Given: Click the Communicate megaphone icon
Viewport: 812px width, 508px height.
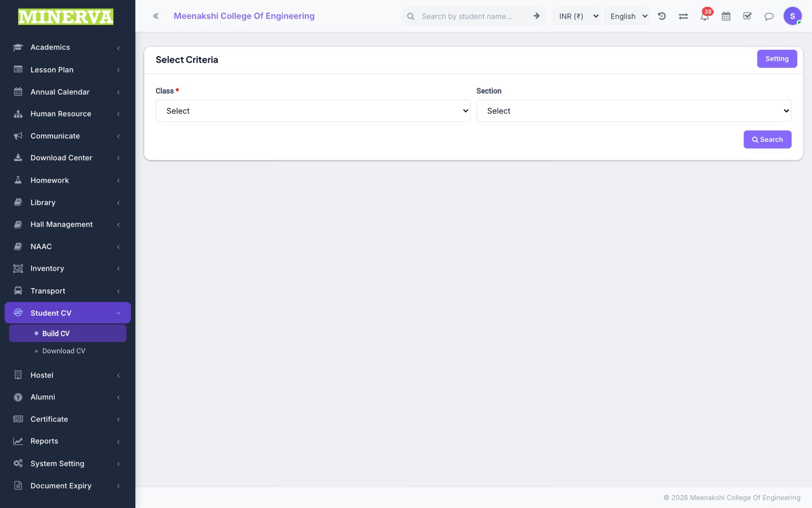Looking at the screenshot, I should 18,136.
